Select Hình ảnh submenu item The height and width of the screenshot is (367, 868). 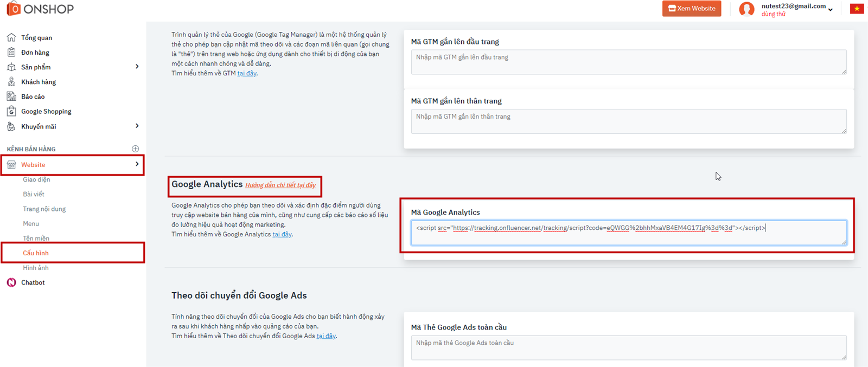pyautogui.click(x=36, y=268)
